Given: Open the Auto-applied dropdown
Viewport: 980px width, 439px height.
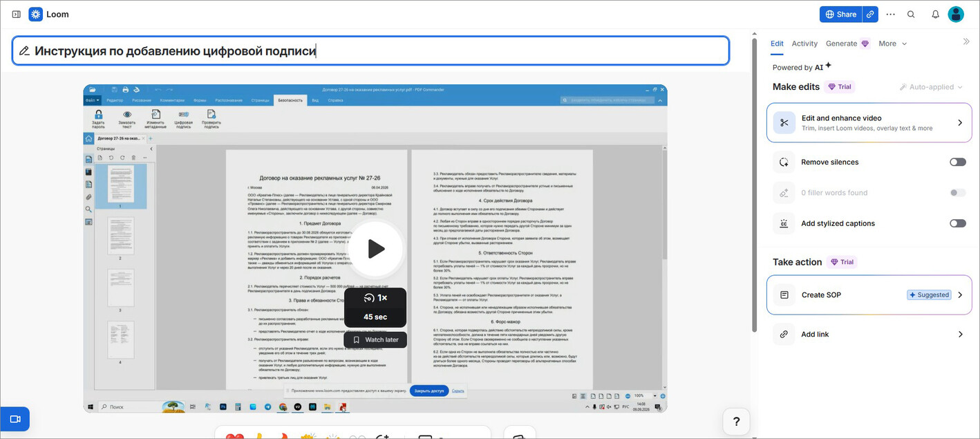Looking at the screenshot, I should [931, 87].
